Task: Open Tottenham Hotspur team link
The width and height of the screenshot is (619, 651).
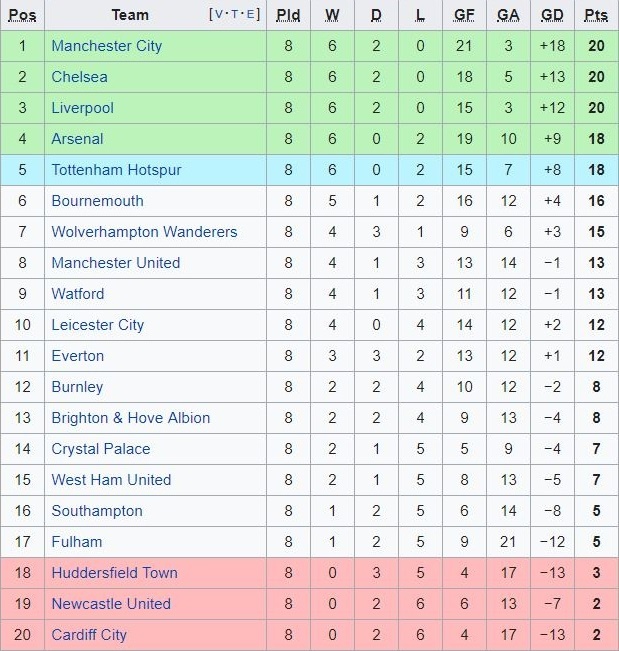Action: 116,170
